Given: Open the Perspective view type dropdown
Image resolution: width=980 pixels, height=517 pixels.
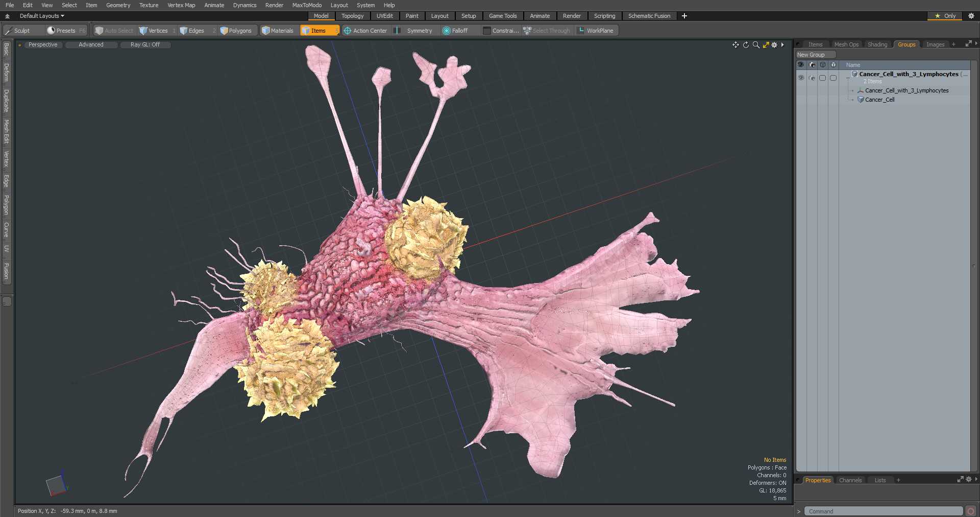Looking at the screenshot, I should (x=43, y=45).
